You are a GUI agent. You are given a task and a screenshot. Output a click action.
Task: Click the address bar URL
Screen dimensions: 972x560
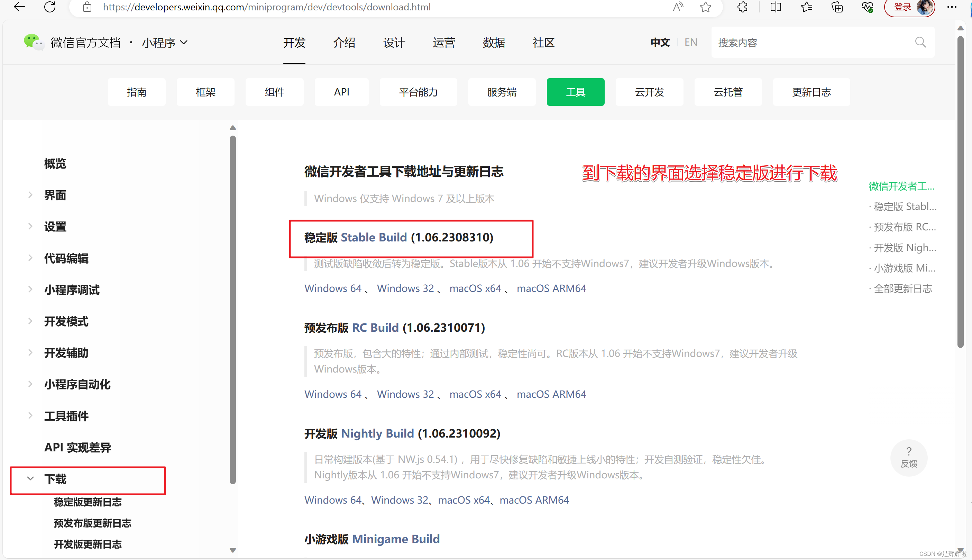click(267, 7)
